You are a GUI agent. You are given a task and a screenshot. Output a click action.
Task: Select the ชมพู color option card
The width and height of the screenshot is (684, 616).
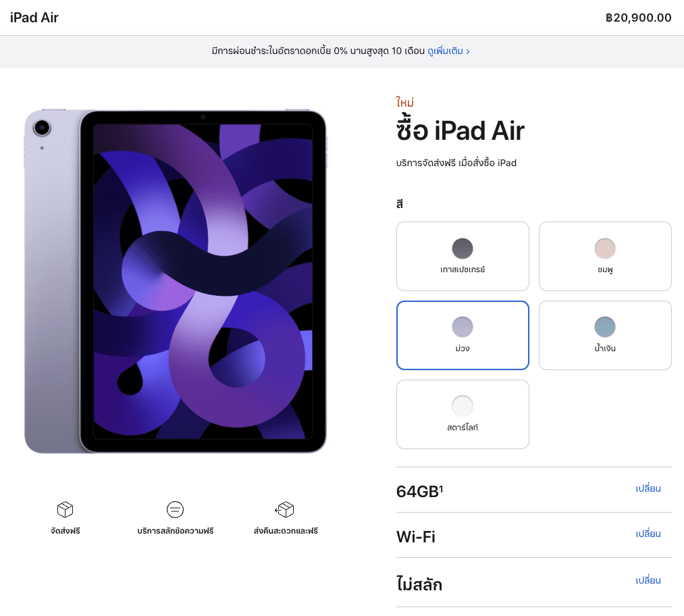(x=605, y=256)
